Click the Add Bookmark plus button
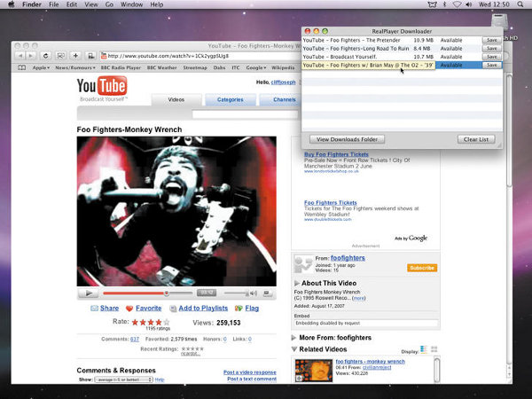 click(75, 56)
